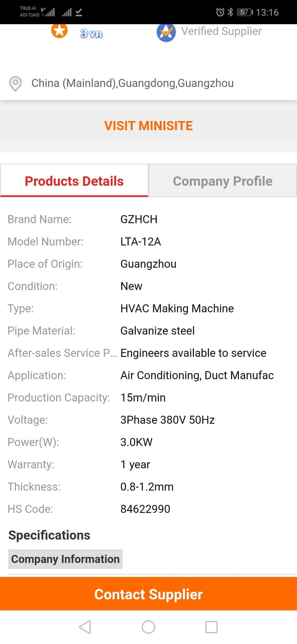Tap the location pin icon
The height and width of the screenshot is (644, 297).
pyautogui.click(x=15, y=84)
